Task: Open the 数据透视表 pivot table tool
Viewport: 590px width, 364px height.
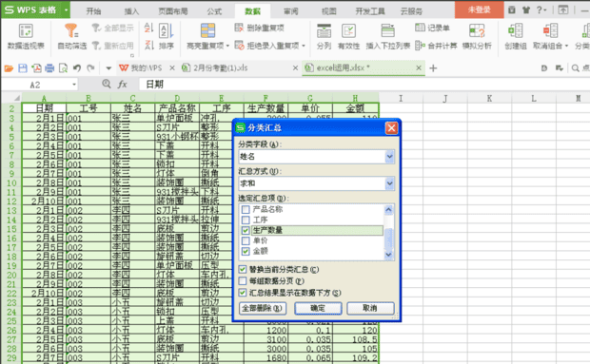Action: pyautogui.click(x=26, y=36)
